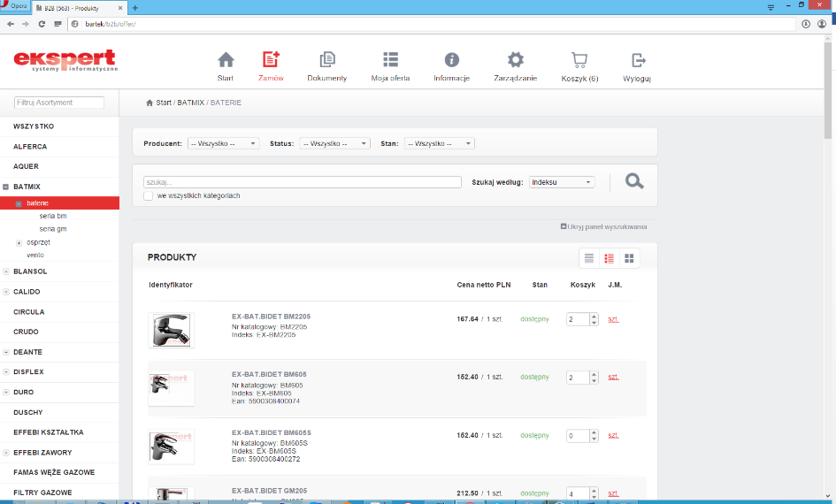The width and height of the screenshot is (836, 504).
Task: Open the Producent dropdown
Action: point(224,143)
